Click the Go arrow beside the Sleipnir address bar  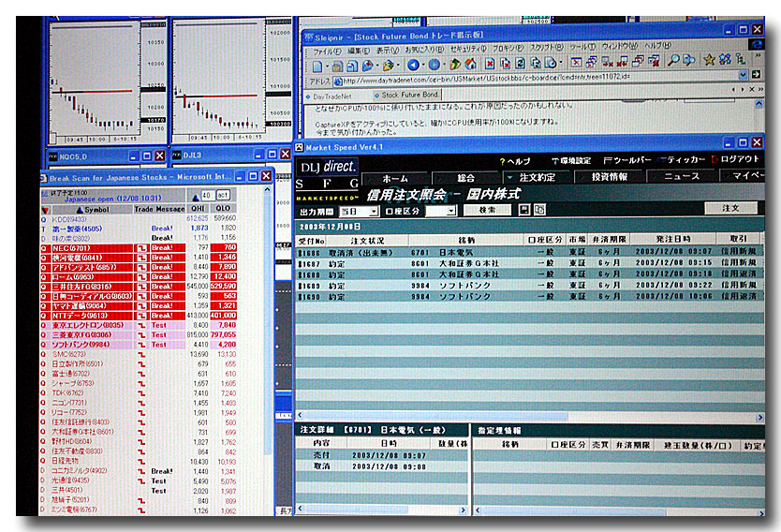pos(756,75)
